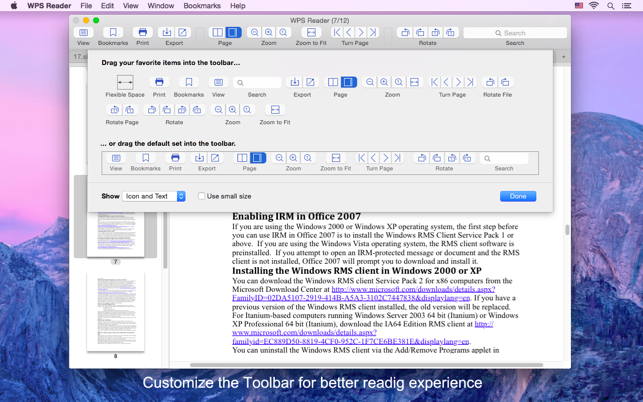Click the plus button to add a new tab
The width and height of the screenshot is (643, 402).
(x=563, y=57)
